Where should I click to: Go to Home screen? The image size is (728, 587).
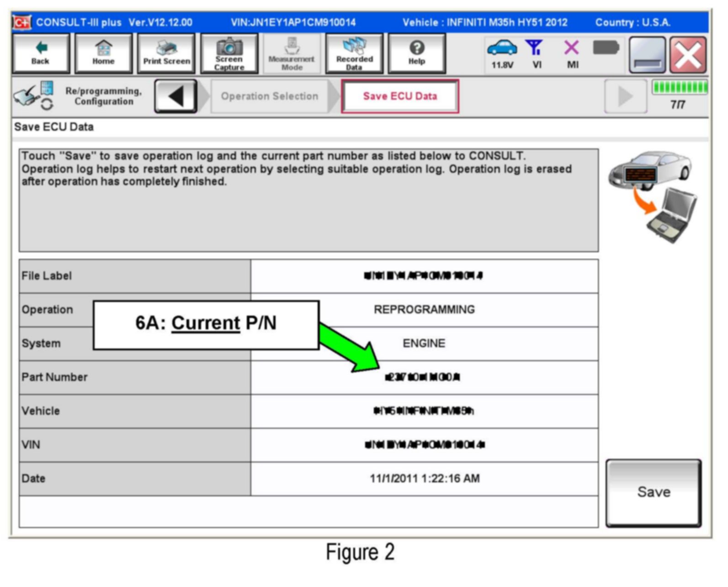[x=103, y=53]
